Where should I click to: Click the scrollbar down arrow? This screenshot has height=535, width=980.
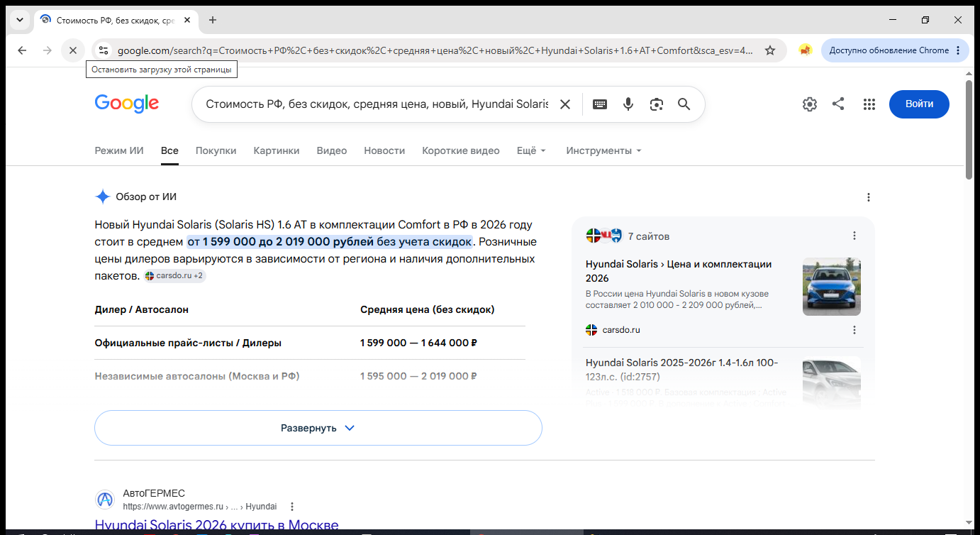tap(969, 523)
